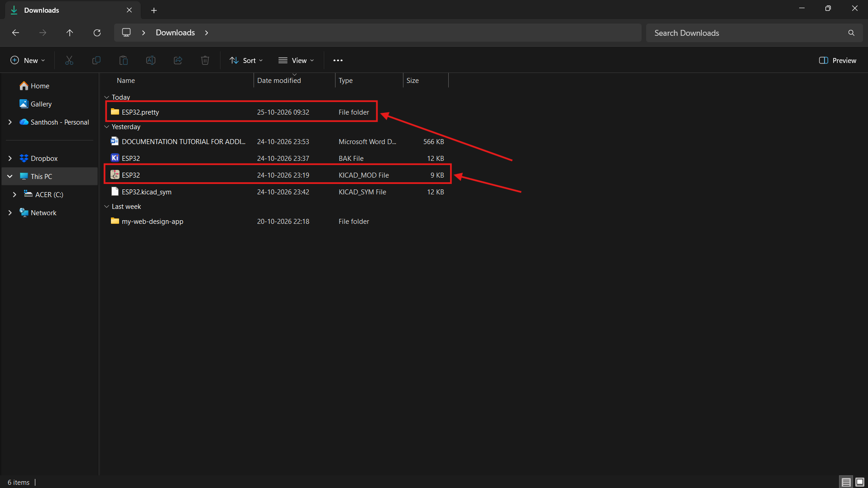868x488 pixels.
Task: Click the Share toolbar icon
Action: point(178,60)
